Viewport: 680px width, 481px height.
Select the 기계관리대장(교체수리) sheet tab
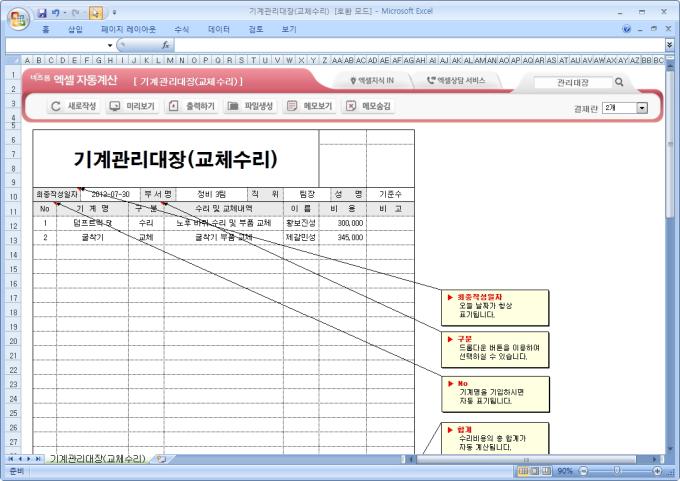[x=97, y=458]
